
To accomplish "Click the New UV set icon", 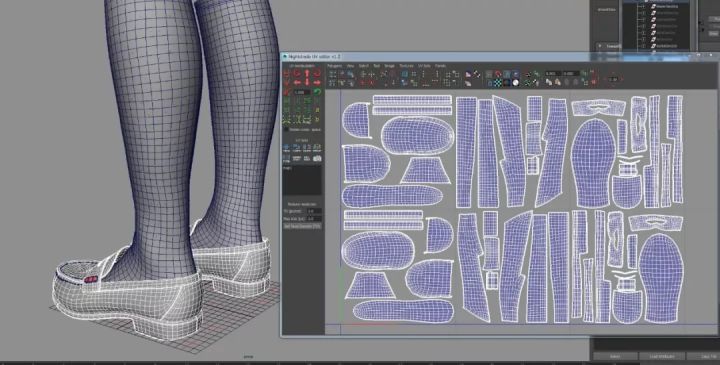I will tap(286, 148).
